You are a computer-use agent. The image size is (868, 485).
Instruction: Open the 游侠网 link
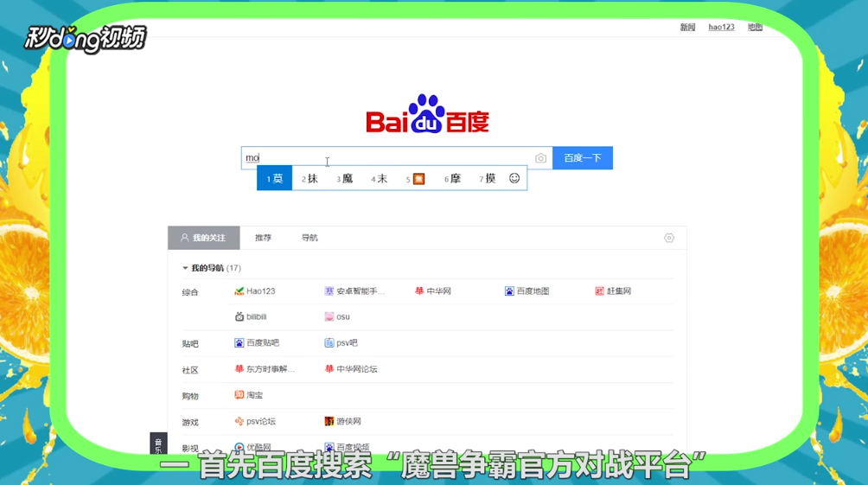tap(342, 421)
